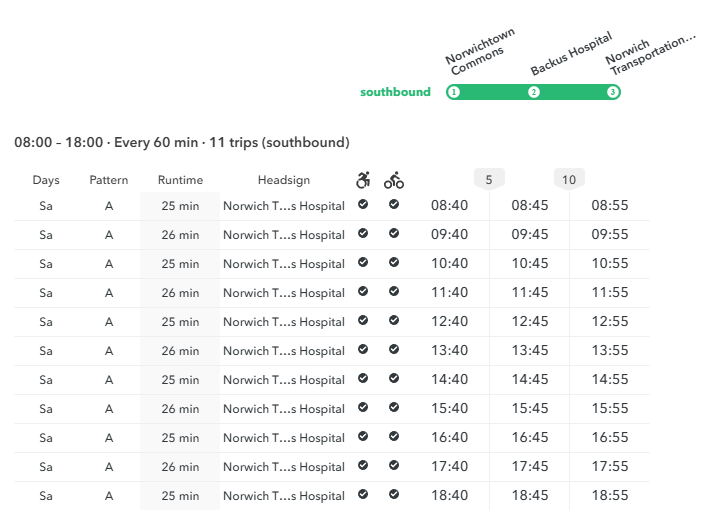Toggle bike check for the 08:40 trip
The width and height of the screenshot is (720, 530).
(x=394, y=204)
